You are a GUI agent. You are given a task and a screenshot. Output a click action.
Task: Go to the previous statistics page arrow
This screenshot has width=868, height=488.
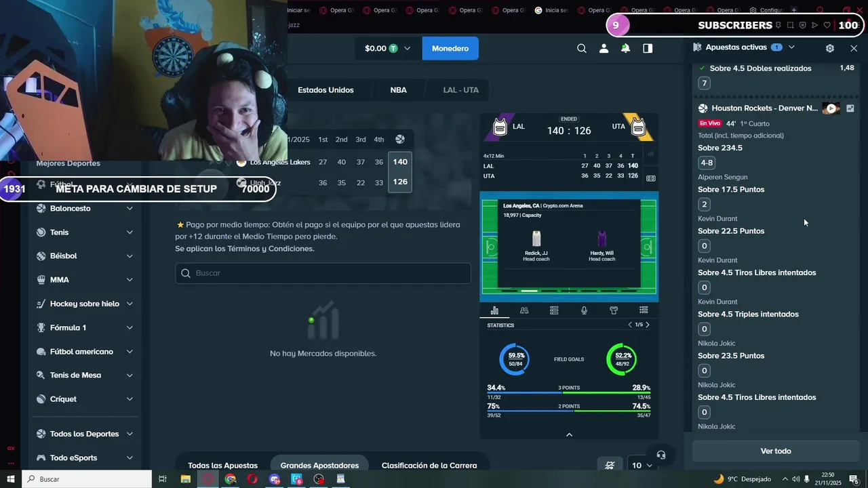click(630, 325)
